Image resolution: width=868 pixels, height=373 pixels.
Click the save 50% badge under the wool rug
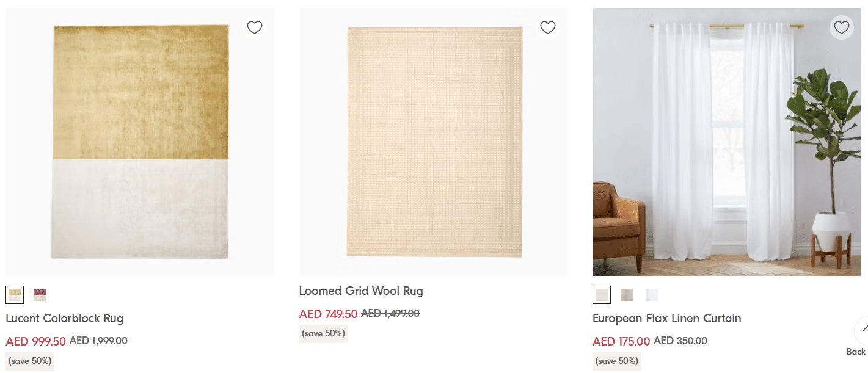pos(323,333)
